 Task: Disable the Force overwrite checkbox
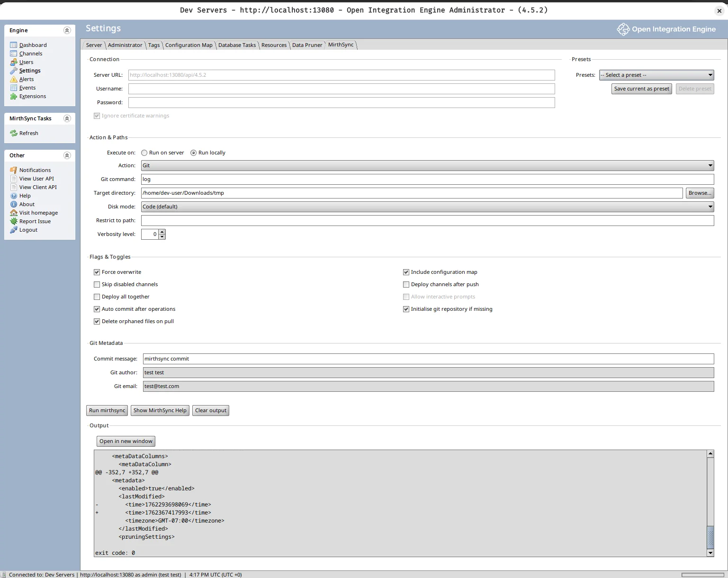pos(97,272)
